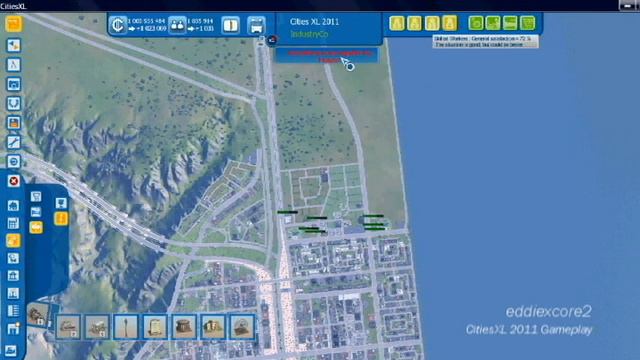
Task: Select the trophy subcategory icon in flyout
Action: pos(61,203)
